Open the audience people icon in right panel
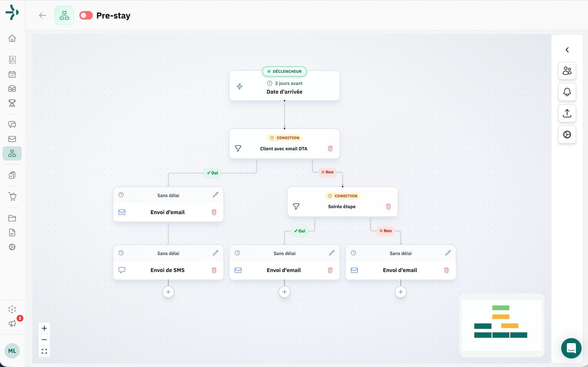Viewport: 588px width, 367px height. pos(567,71)
